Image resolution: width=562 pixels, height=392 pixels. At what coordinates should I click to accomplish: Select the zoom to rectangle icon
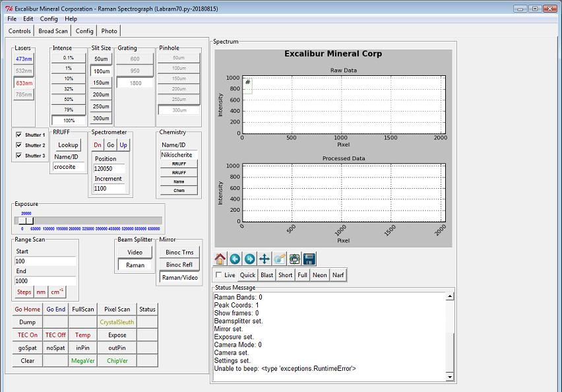[280, 259]
